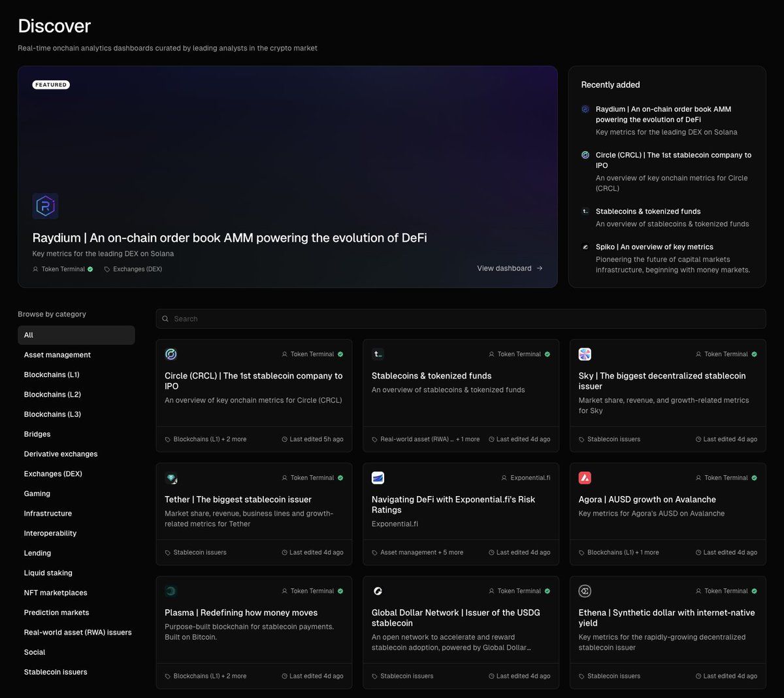This screenshot has height=698, width=784.
Task: Click the Raydium logo icon in featured card
Action: tap(45, 206)
